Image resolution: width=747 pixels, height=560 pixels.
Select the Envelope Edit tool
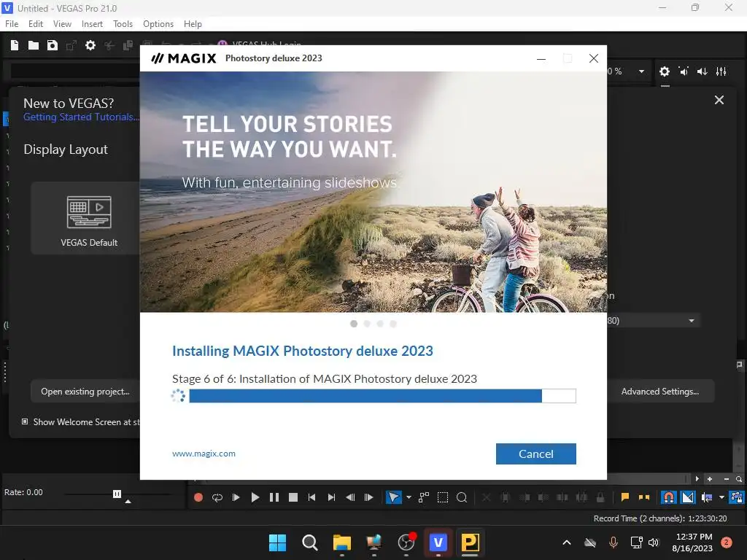pos(424,497)
